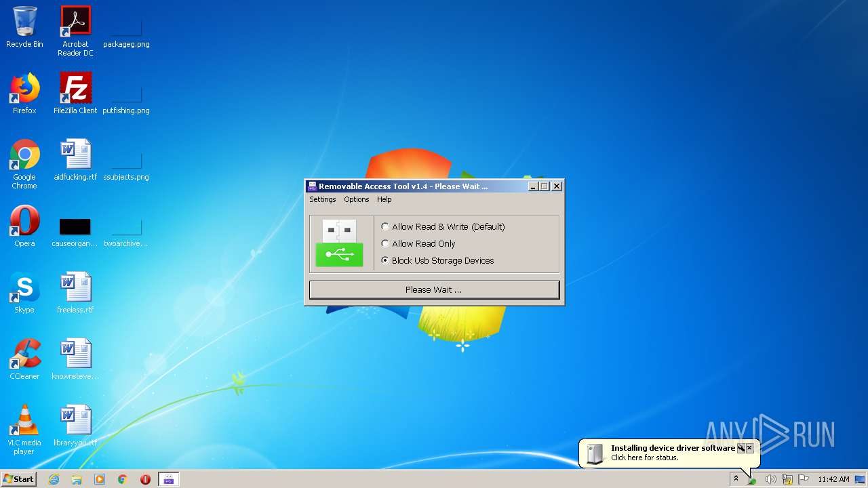Image resolution: width=868 pixels, height=488 pixels.
Task: Select Acrobat Reader DC desktop shortcut
Action: click(75, 31)
